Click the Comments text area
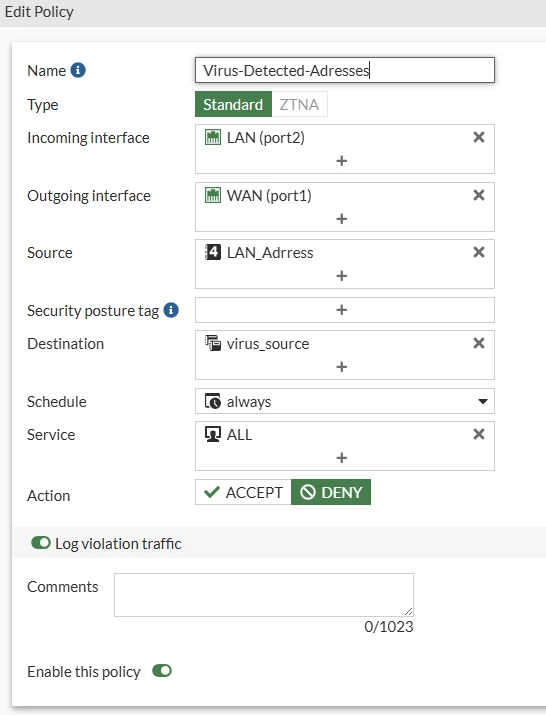 264,595
